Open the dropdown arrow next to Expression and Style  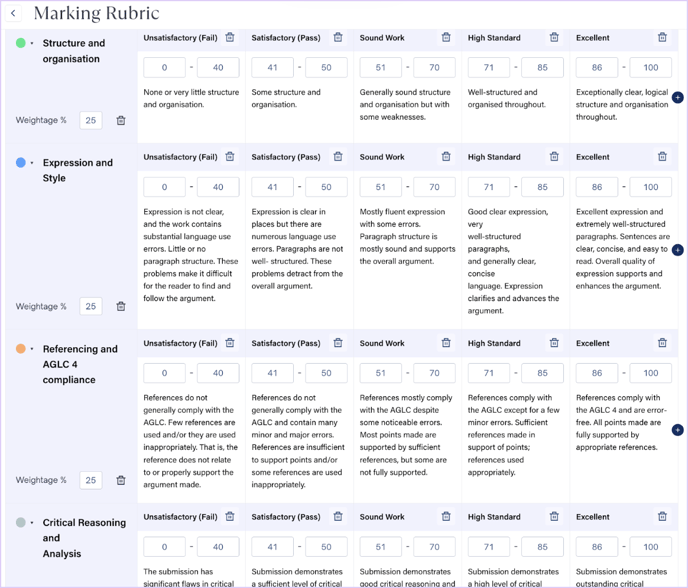click(32, 163)
